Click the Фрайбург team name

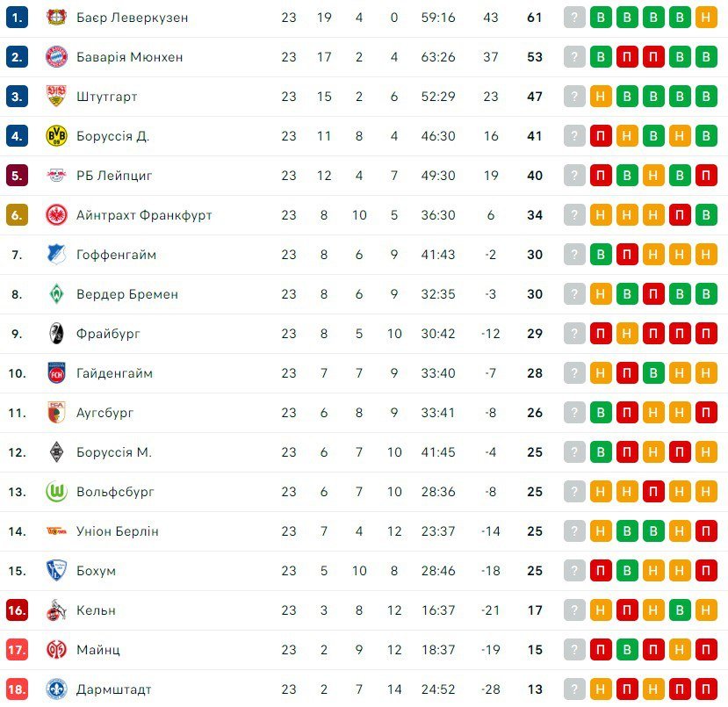[108, 334]
